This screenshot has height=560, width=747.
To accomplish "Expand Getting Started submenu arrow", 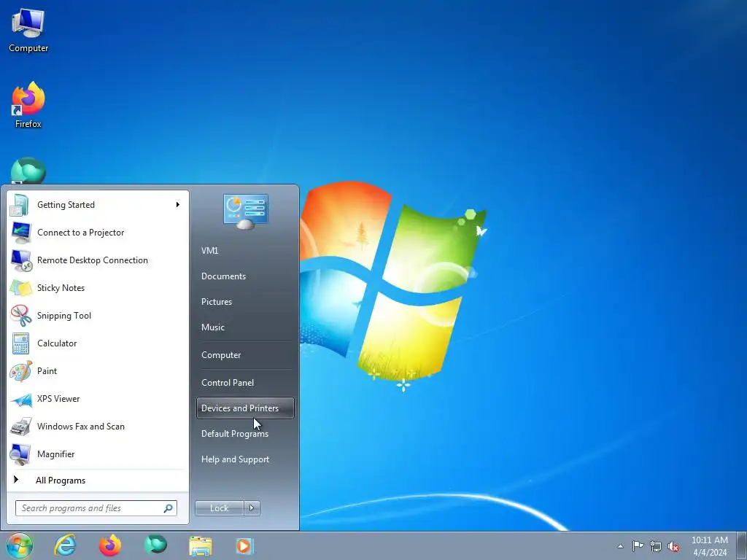I will coord(178,205).
